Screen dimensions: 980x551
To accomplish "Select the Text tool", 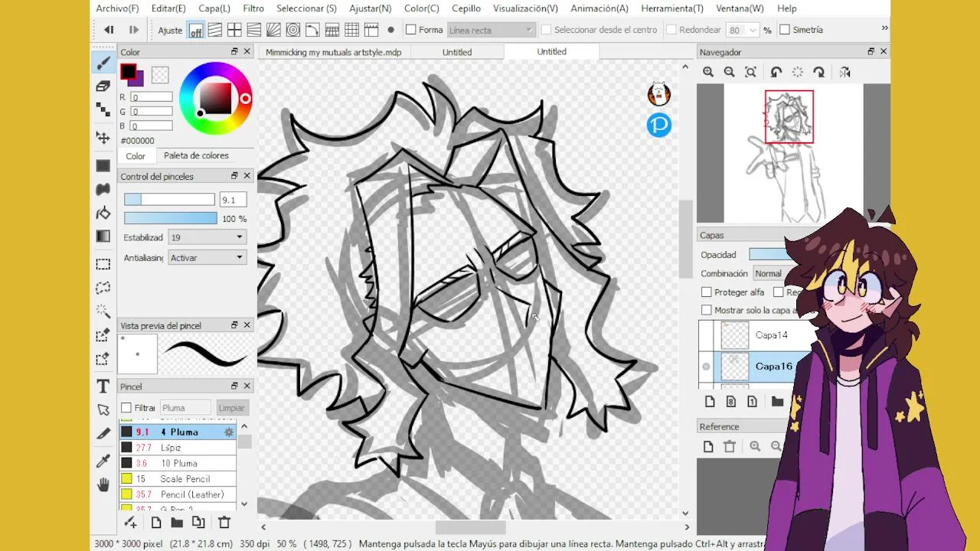I will [103, 386].
